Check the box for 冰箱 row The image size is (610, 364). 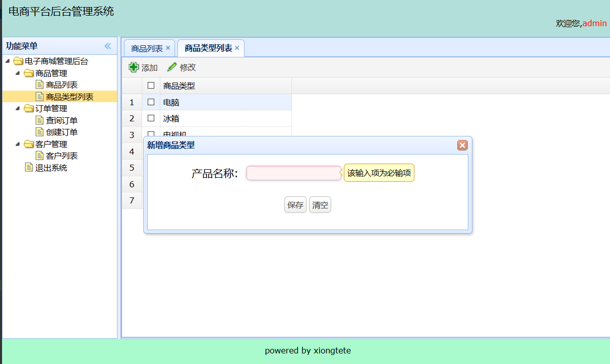151,118
